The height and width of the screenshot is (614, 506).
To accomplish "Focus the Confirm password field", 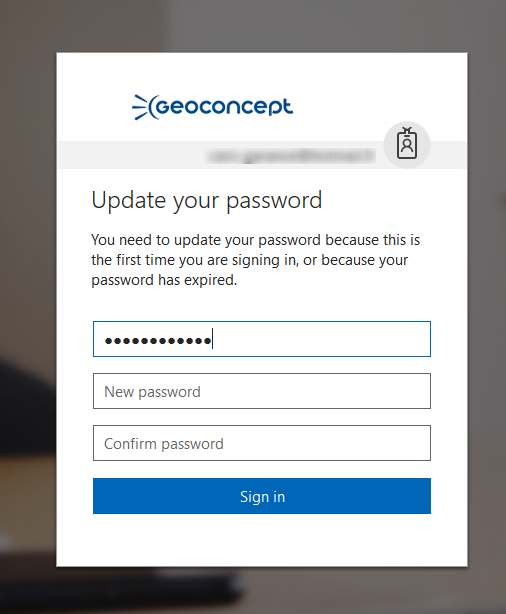I will (x=262, y=443).
